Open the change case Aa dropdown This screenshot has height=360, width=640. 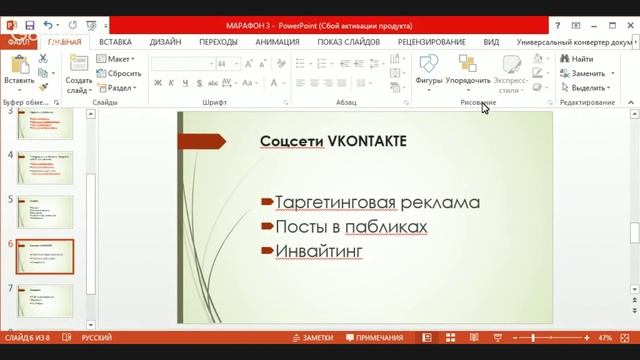(250, 83)
